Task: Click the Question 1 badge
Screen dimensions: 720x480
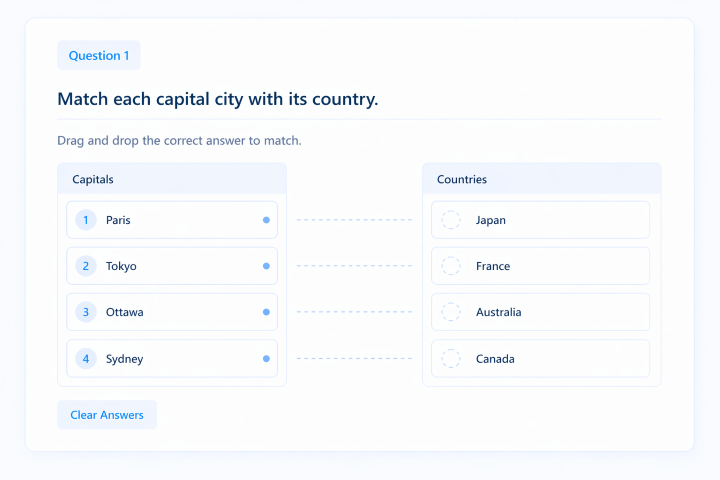Action: [99, 56]
